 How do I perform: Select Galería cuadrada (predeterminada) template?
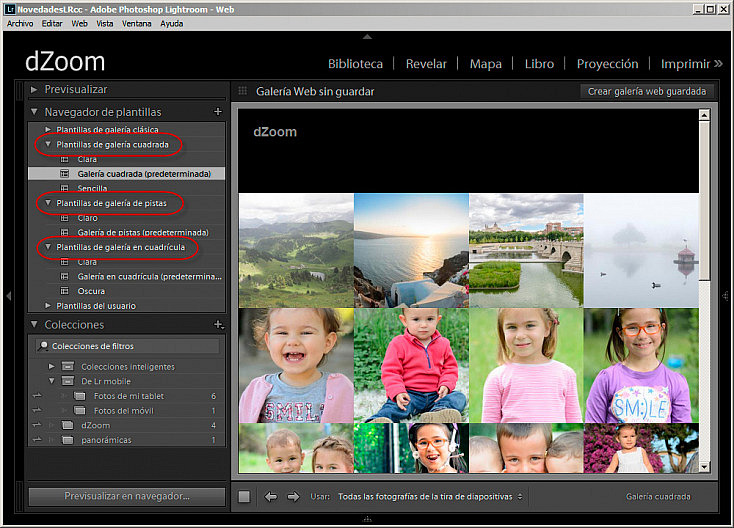coord(126,174)
